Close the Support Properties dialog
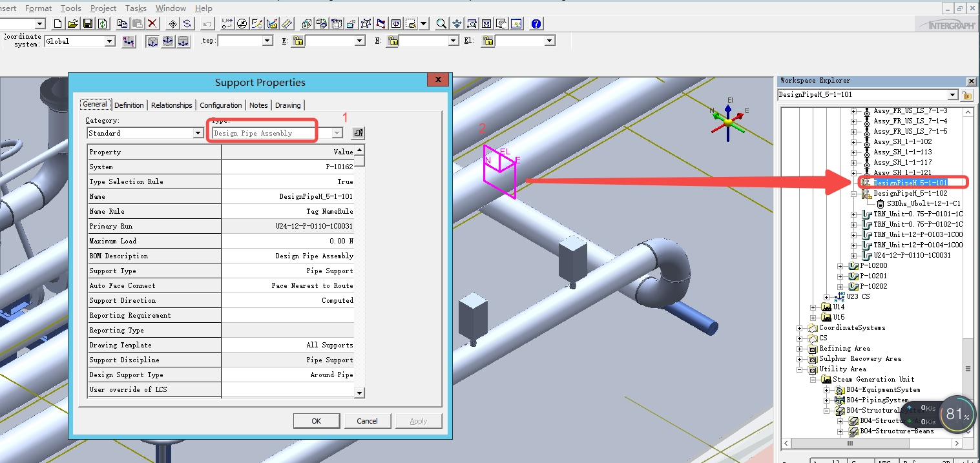This screenshot has height=463, width=980. coord(438,79)
